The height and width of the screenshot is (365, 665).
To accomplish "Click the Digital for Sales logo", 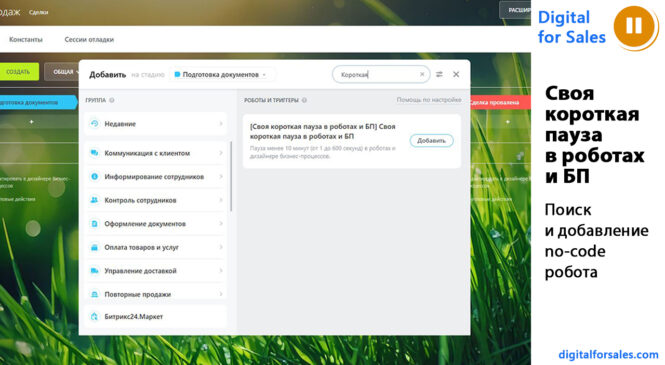I will (x=571, y=27).
